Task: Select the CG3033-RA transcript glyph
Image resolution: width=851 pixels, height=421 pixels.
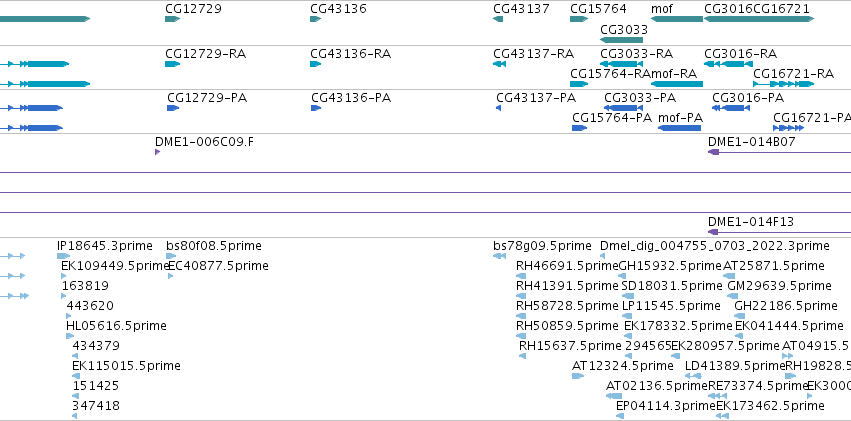Action: (x=621, y=64)
